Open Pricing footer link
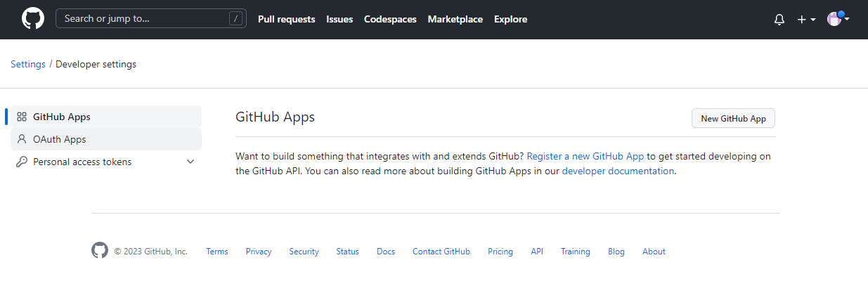Viewport: 868px width, 286px height. (500, 252)
